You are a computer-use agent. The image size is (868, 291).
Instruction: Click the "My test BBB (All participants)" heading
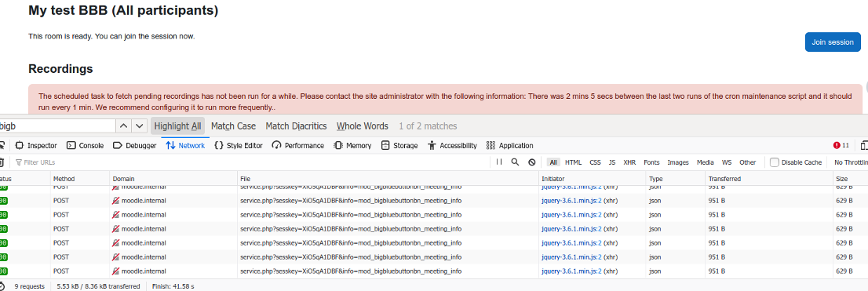tap(123, 10)
